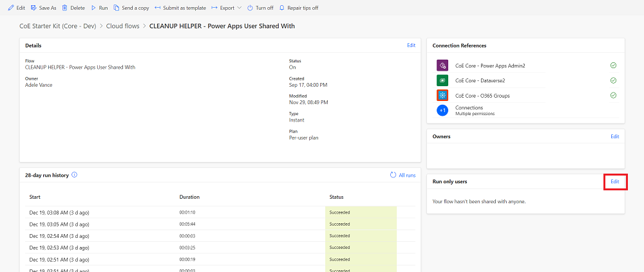View All runs of the flow

click(402, 175)
